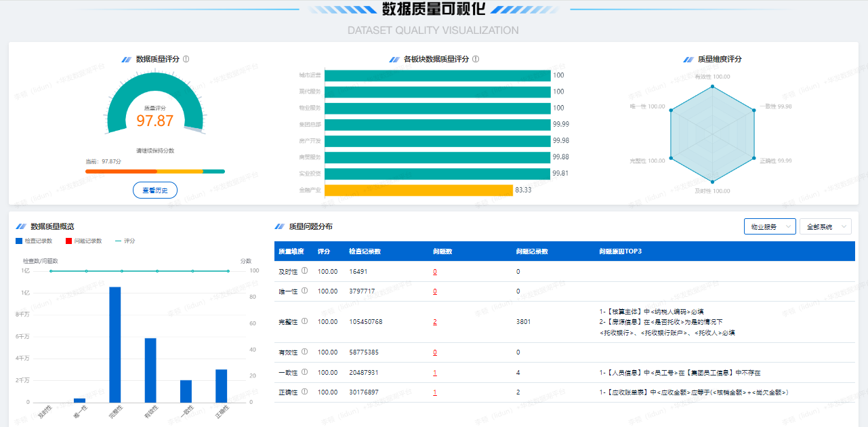Click cell 3797717 in 唯一性 row

(362, 291)
